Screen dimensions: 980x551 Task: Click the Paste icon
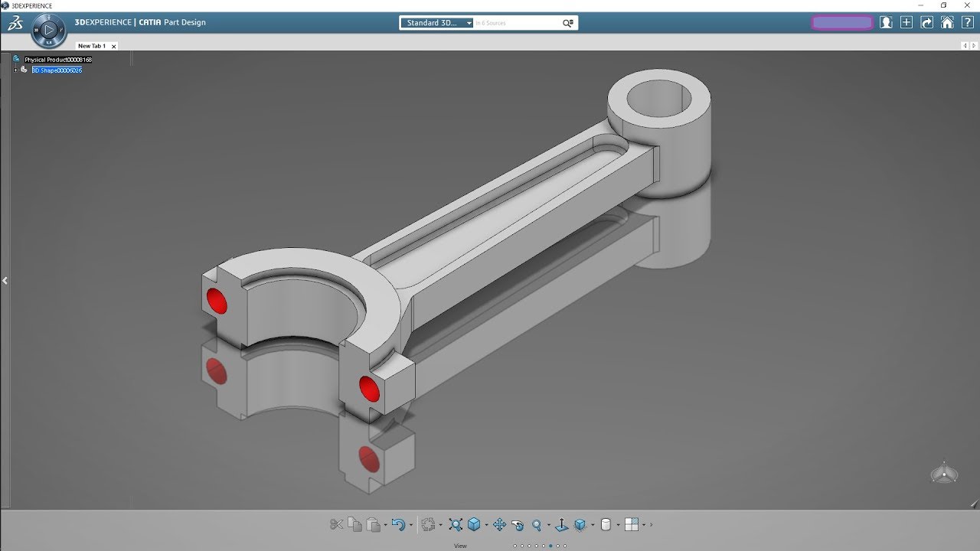coord(374,524)
